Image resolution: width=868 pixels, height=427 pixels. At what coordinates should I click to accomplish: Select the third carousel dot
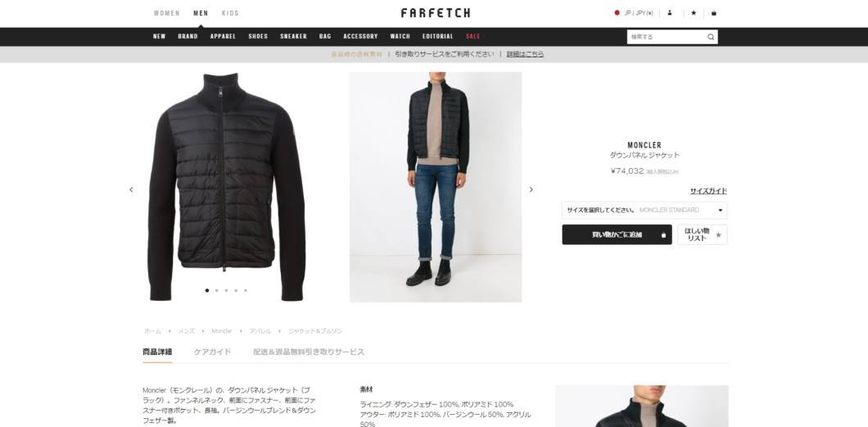226,290
